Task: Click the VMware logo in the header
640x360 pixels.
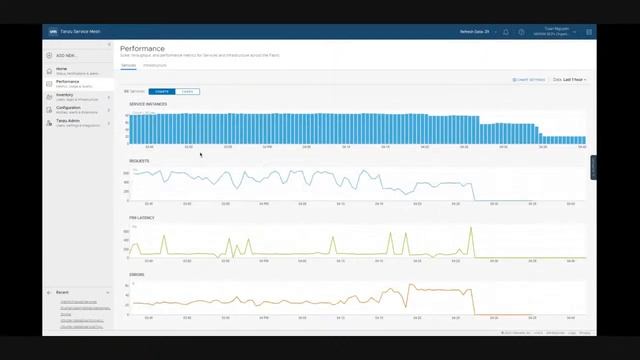Action: 53,31
